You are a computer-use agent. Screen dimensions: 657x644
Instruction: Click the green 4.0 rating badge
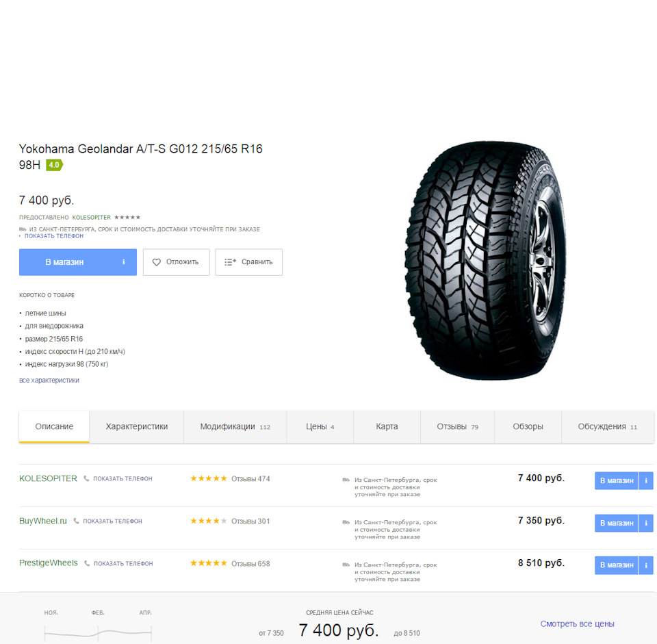click(x=55, y=165)
